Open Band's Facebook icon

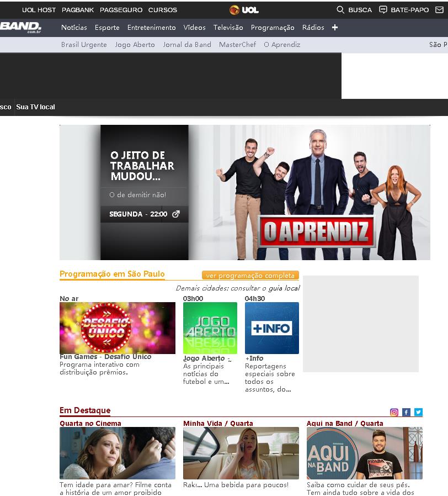pyautogui.click(x=406, y=412)
